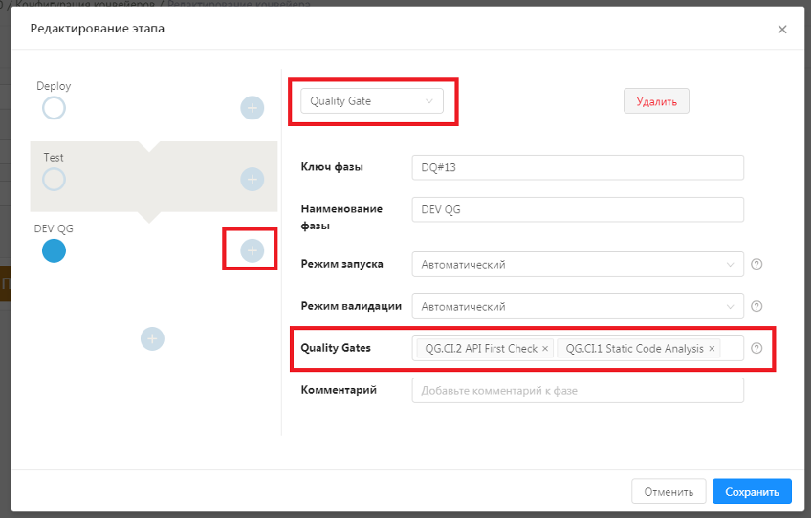The image size is (812, 519).
Task: Expand the Режим валидации dropdown
Action: tap(577, 307)
